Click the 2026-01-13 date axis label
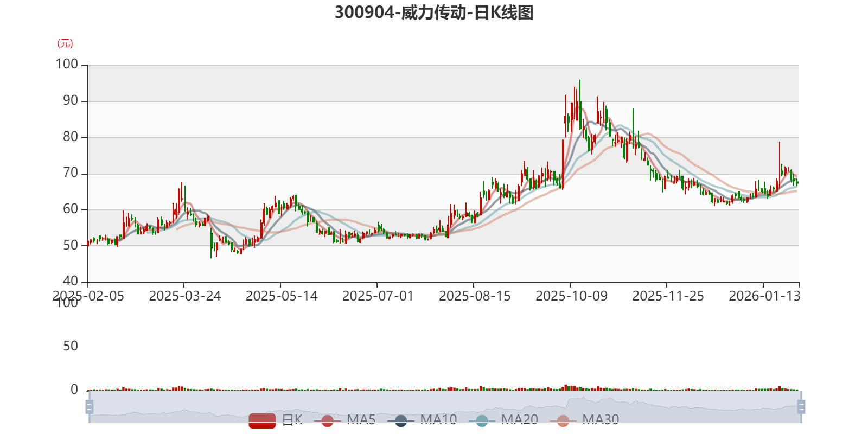This screenshot has height=434, width=868. pos(764,296)
